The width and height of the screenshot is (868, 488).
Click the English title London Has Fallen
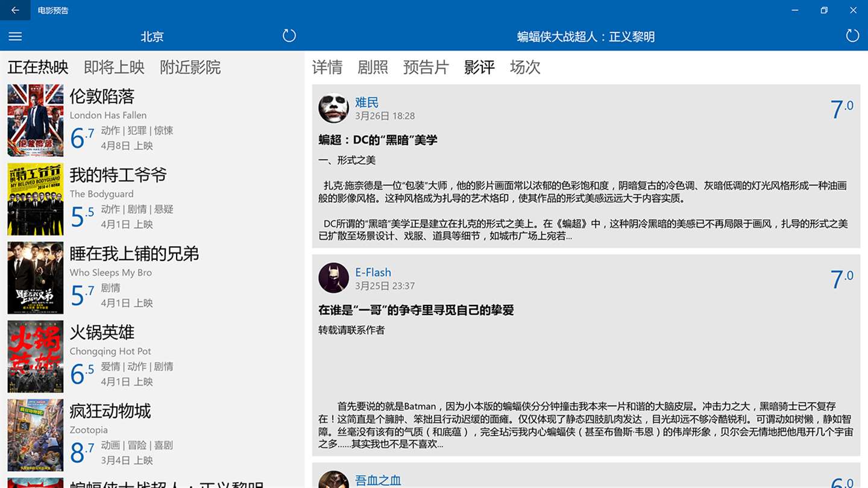(x=108, y=115)
